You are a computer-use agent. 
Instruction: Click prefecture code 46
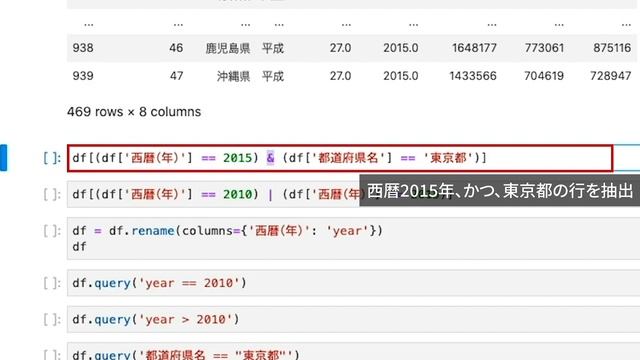point(176,48)
